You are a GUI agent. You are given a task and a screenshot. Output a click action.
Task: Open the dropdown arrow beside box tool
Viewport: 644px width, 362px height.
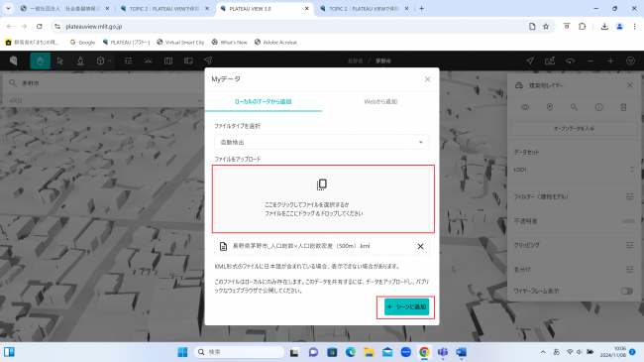(110, 60)
